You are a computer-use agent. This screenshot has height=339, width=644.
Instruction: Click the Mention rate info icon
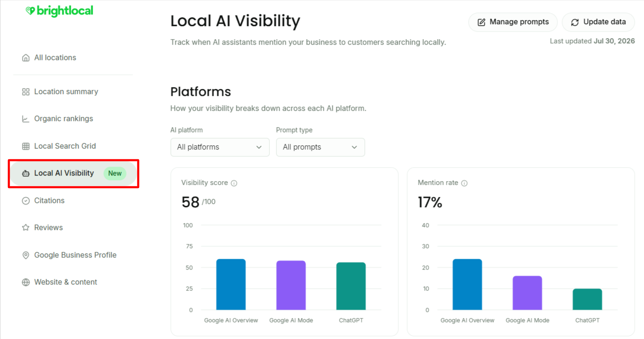(464, 183)
